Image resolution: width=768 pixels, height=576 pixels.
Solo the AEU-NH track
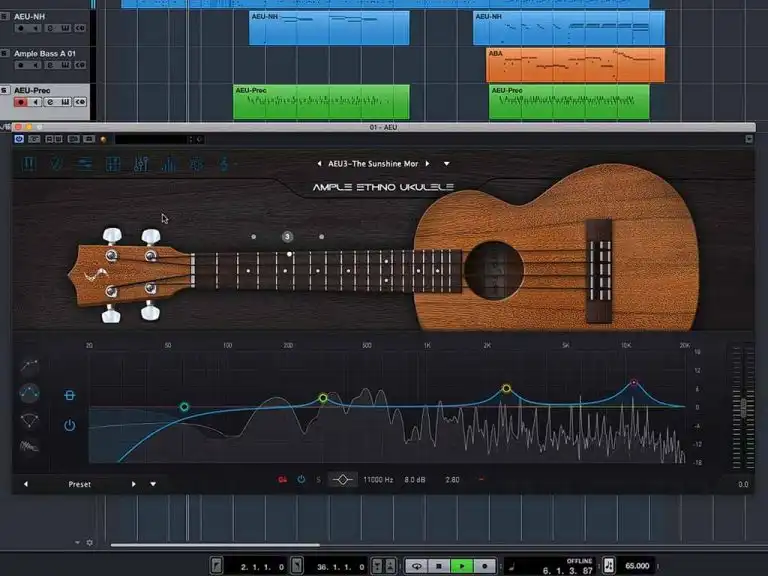pos(4,16)
